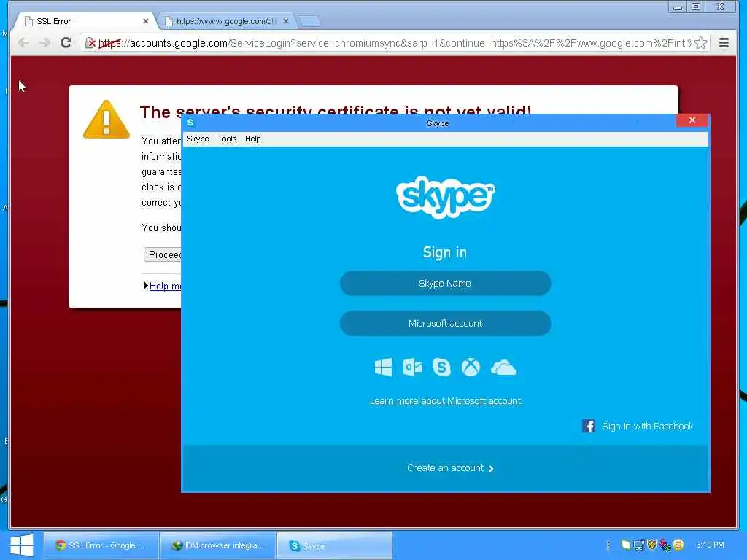This screenshot has height=560, width=747.
Task: Click the 3:10 PM clock
Action: pos(710,545)
